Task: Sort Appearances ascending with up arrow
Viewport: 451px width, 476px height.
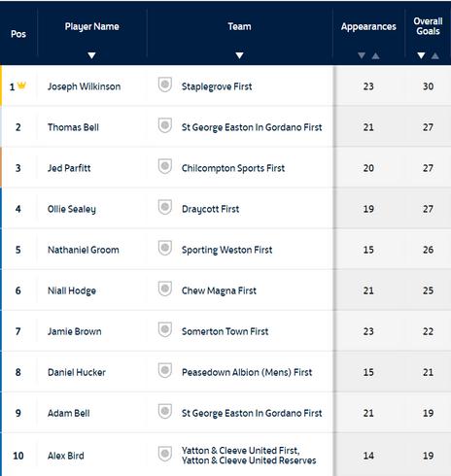Action: pos(375,56)
